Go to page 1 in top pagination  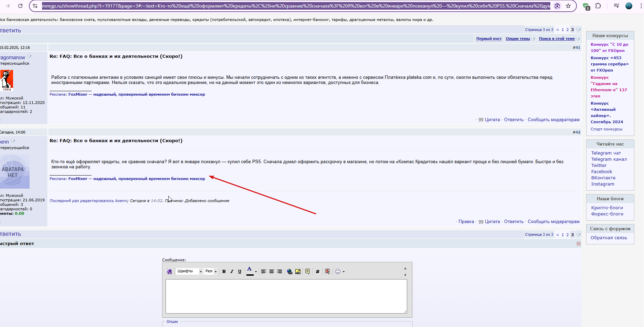point(563,30)
